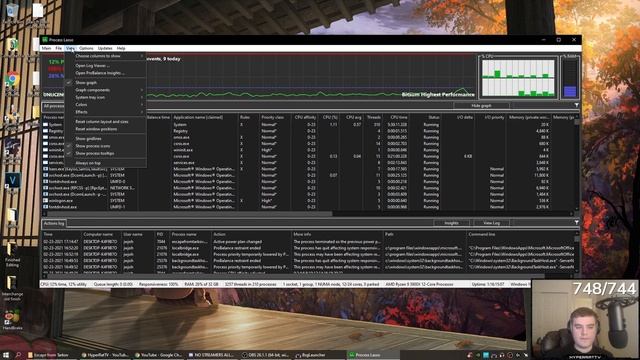Expand the Effects submenu

[x=106, y=112]
